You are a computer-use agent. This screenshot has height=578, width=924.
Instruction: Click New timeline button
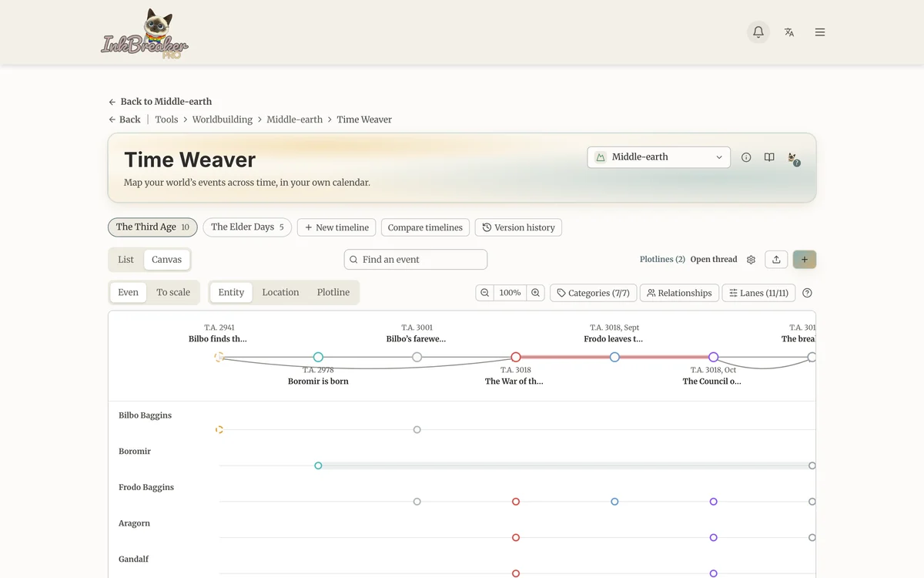tap(336, 227)
